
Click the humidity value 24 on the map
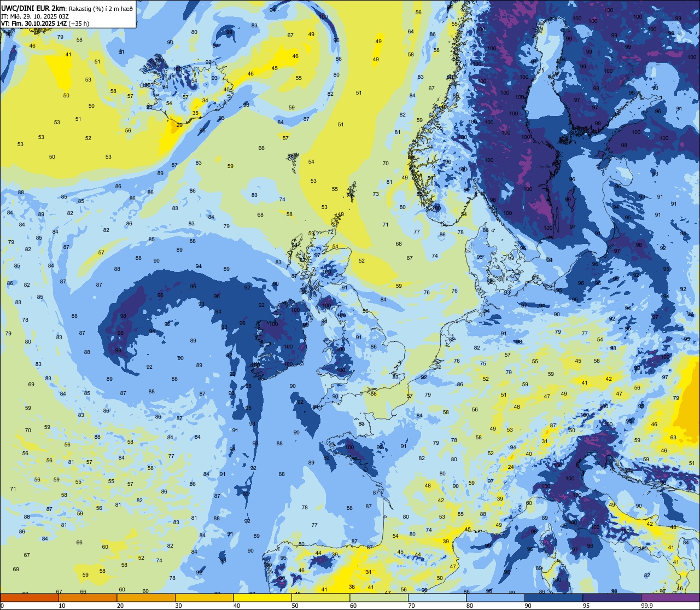[x=511, y=467]
